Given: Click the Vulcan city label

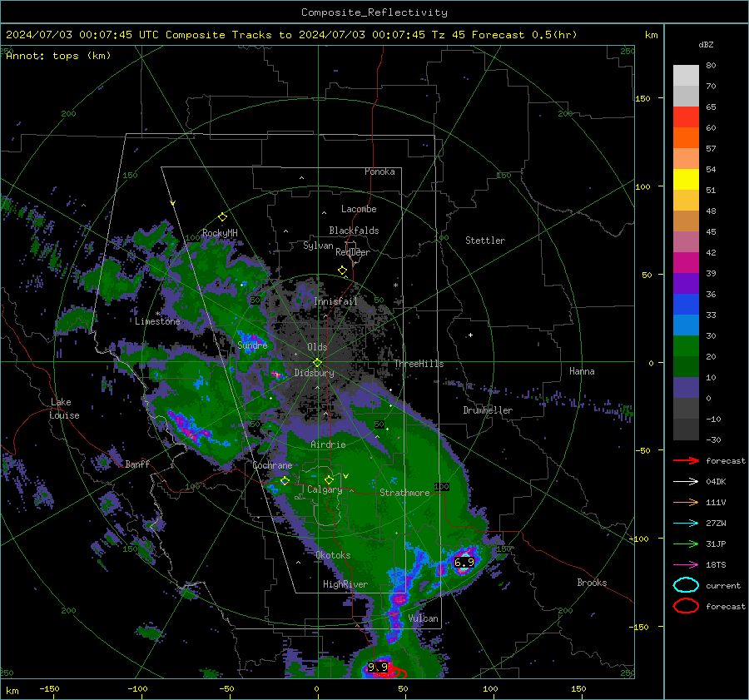Looking at the screenshot, I should (424, 618).
